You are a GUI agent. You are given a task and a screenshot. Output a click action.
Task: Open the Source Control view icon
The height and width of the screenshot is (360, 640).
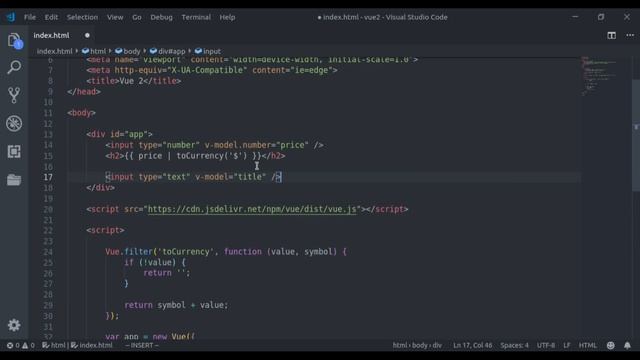click(14, 95)
